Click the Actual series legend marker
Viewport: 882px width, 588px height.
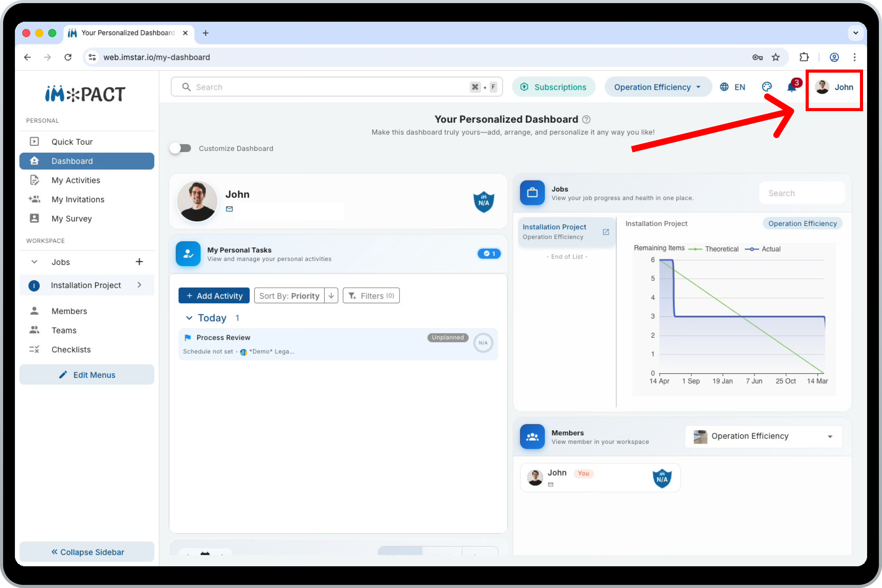click(752, 249)
